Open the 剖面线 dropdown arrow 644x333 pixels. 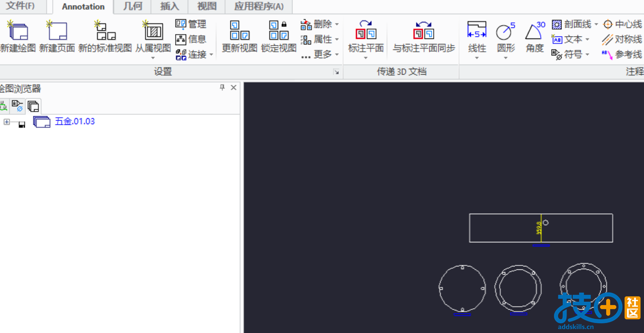coord(596,24)
